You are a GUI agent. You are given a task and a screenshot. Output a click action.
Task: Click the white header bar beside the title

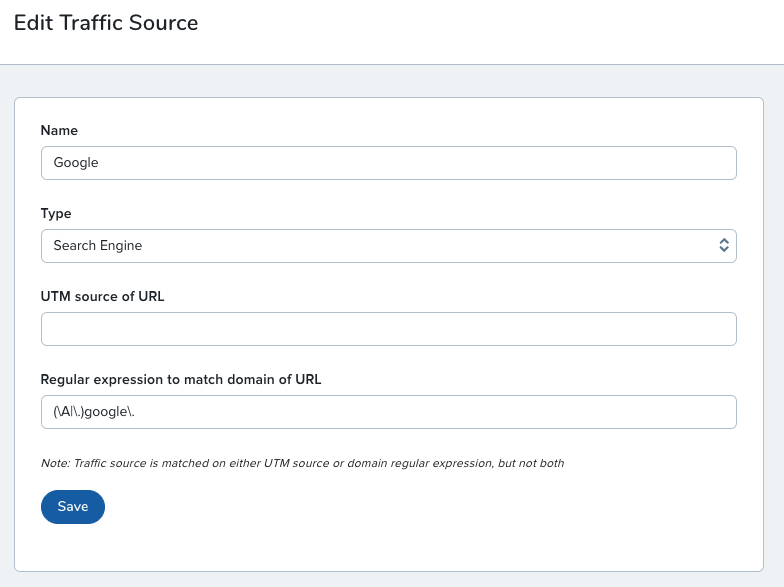click(x=500, y=30)
